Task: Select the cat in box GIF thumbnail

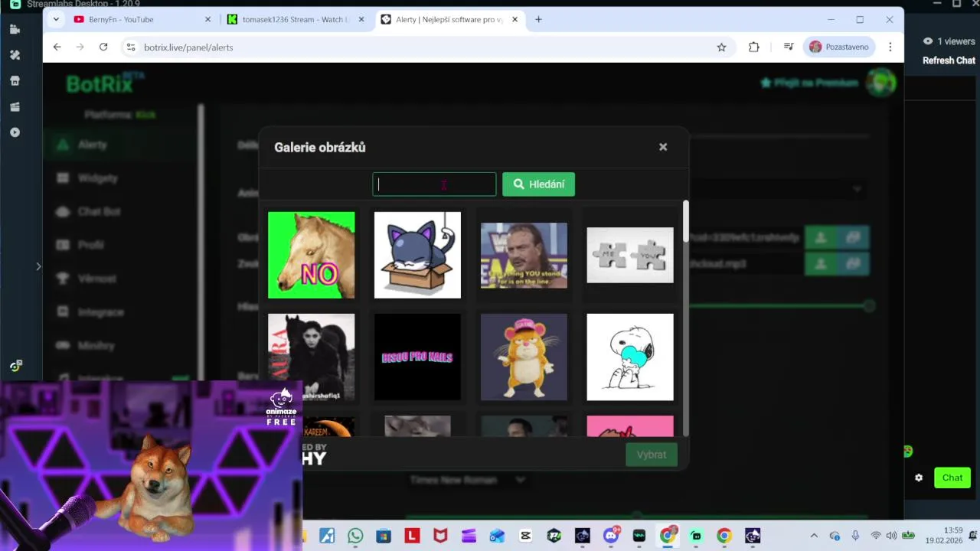Action: point(417,255)
